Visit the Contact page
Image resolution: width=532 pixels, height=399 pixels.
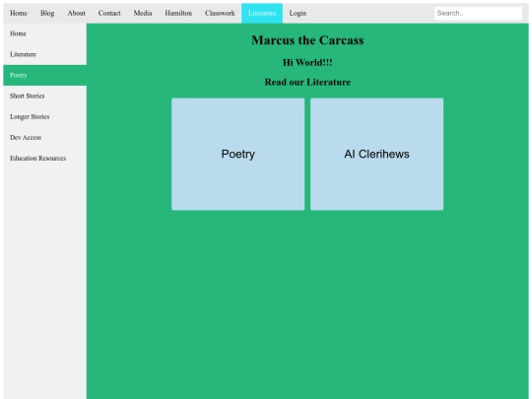109,13
